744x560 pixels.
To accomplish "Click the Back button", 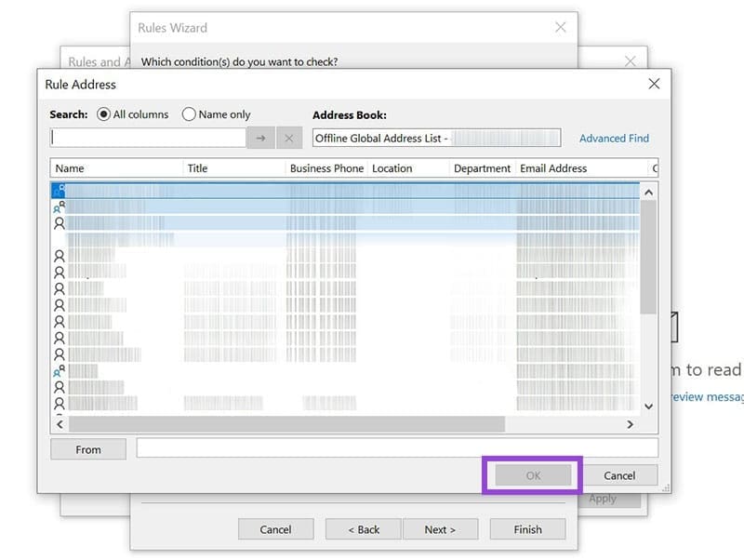I will (x=363, y=529).
